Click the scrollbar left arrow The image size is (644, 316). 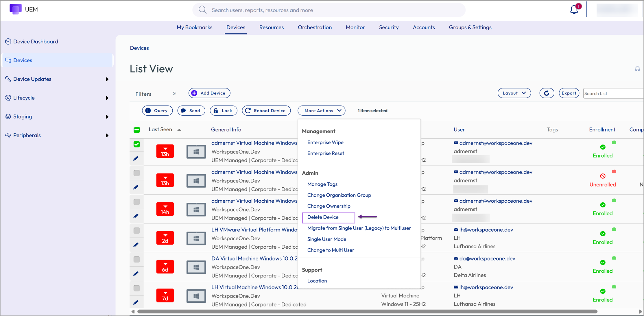(133, 312)
